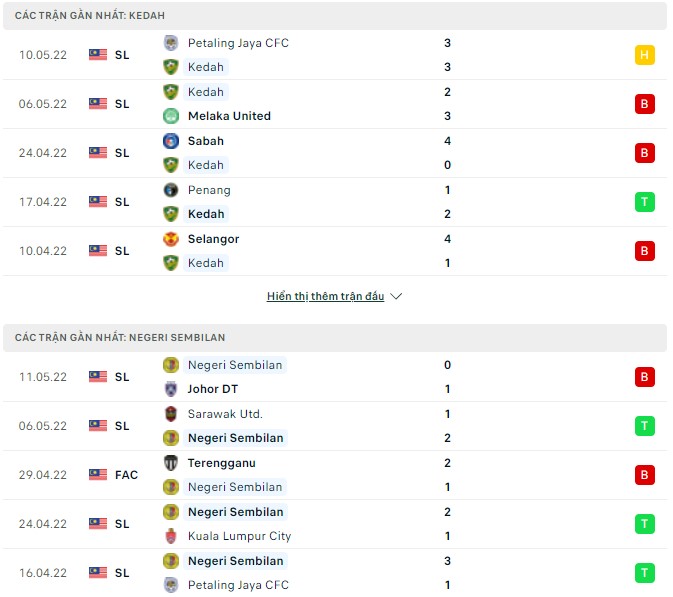Click the Sabah team crest icon
Image resolution: width=673 pixels, height=597 pixels.
170,141
